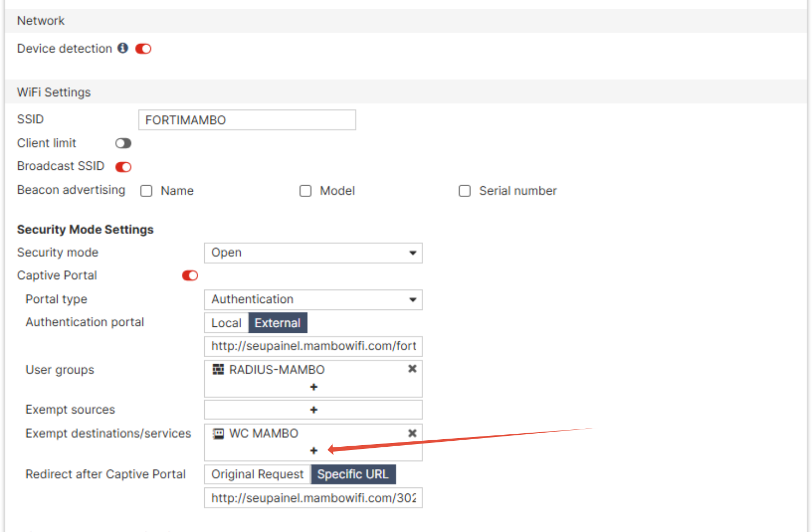This screenshot has height=532, width=812.
Task: Click the Authentication portal label
Action: pyautogui.click(x=85, y=322)
